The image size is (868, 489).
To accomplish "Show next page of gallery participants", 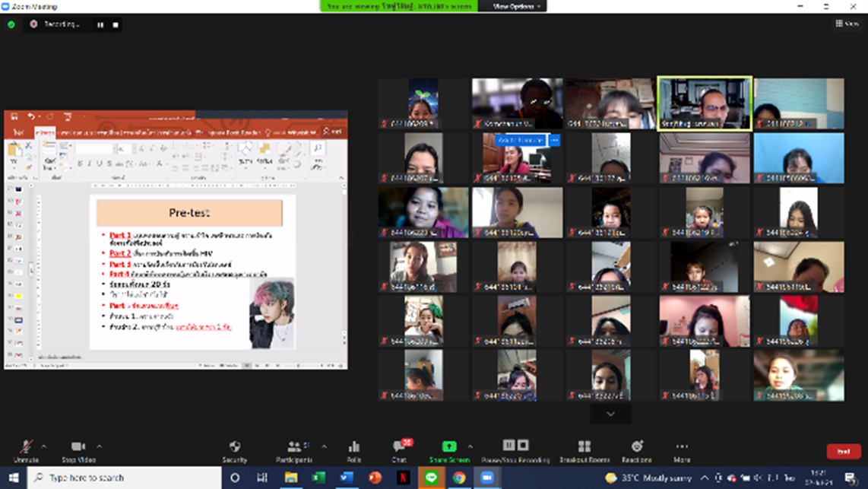I will (x=610, y=414).
